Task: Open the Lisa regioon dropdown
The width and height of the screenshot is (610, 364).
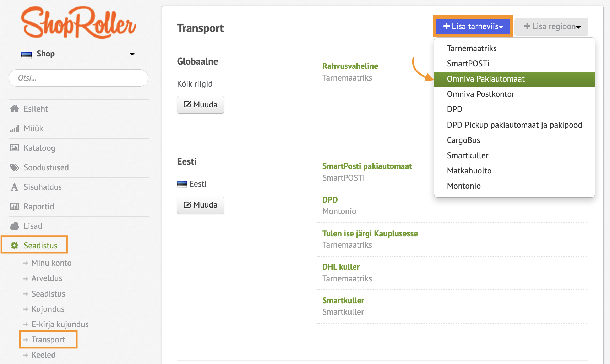Action: pos(551,27)
